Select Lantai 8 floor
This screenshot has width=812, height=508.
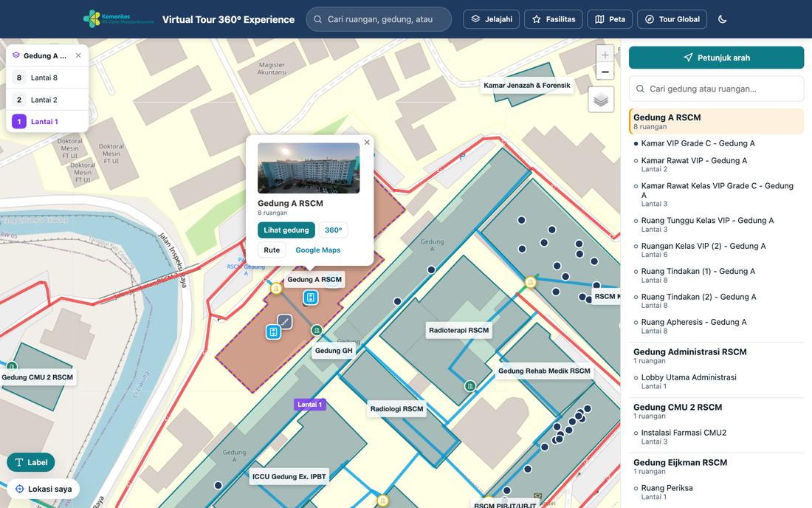pos(47,78)
